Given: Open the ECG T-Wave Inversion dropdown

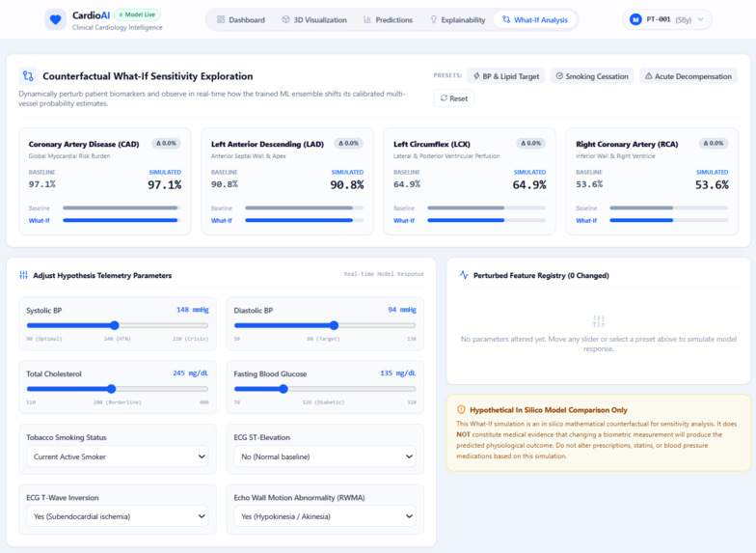Looking at the screenshot, I should click(118, 516).
